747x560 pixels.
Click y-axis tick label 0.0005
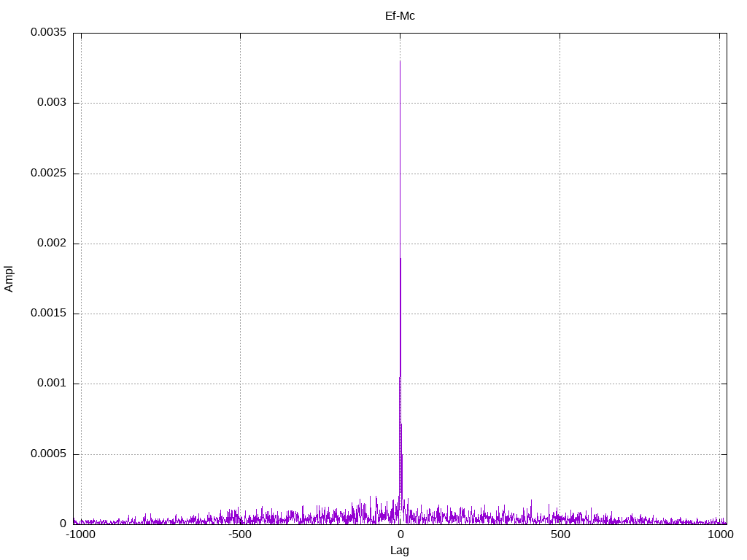[49, 454]
